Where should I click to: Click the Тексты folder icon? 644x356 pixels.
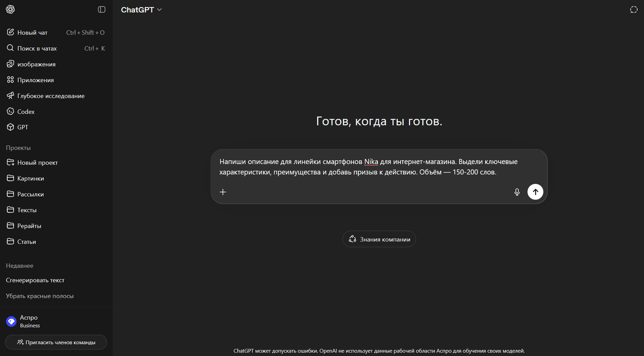(x=10, y=210)
